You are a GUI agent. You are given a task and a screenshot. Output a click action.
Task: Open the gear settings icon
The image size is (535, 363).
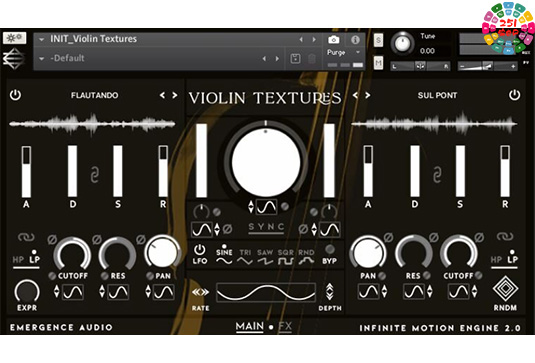click(x=14, y=38)
